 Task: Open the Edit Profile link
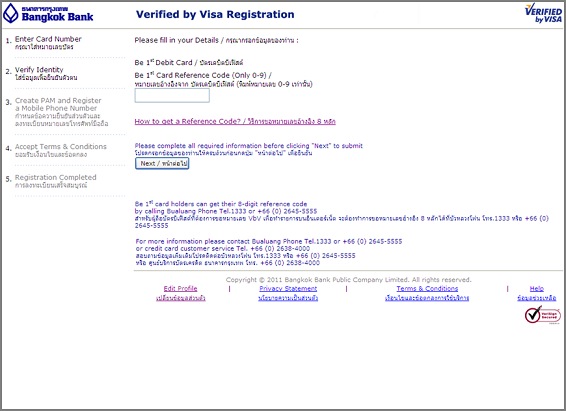coord(180,288)
